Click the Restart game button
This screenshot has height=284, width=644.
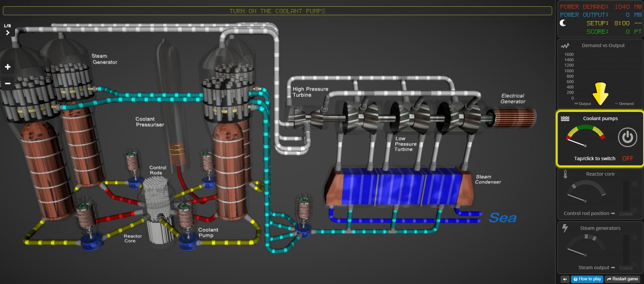tap(622, 279)
